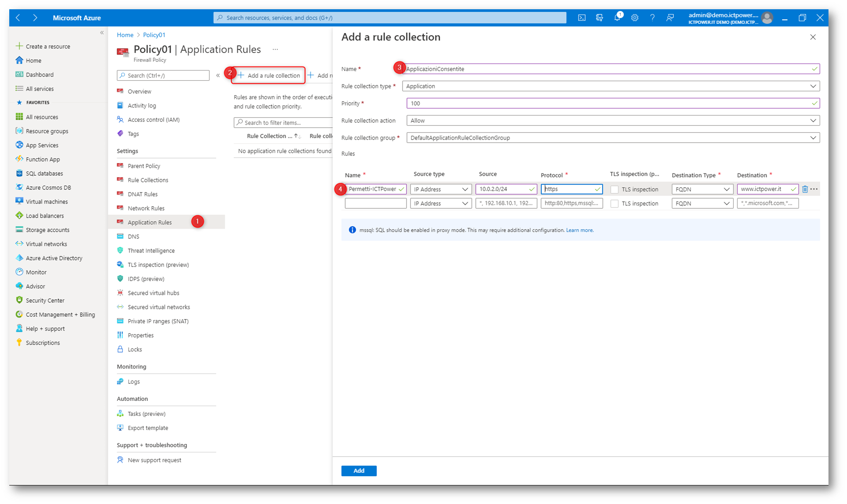Open Source type dropdown in the empty rule row
This screenshot has height=504, width=847.
coord(441,204)
